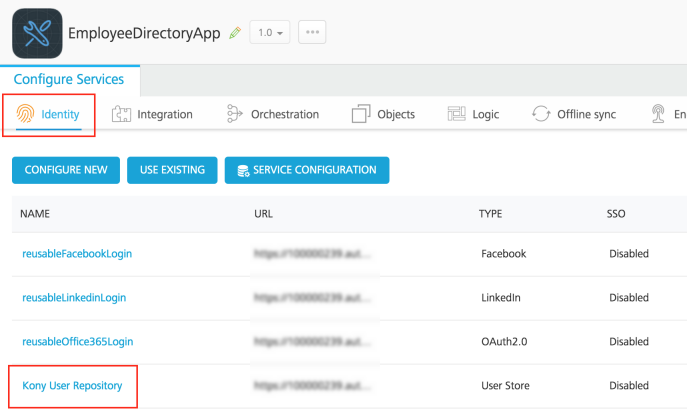
Task: Click the Logic blocks icon
Action: (x=457, y=113)
